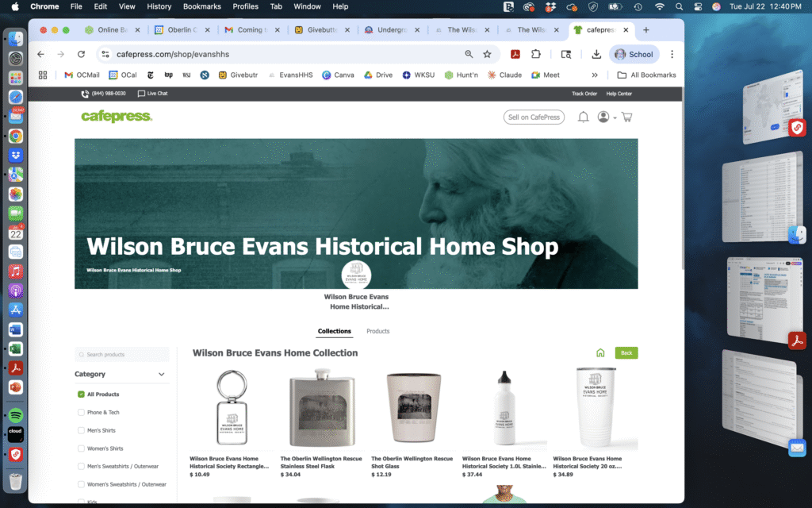Focus the Search products field

(121, 355)
